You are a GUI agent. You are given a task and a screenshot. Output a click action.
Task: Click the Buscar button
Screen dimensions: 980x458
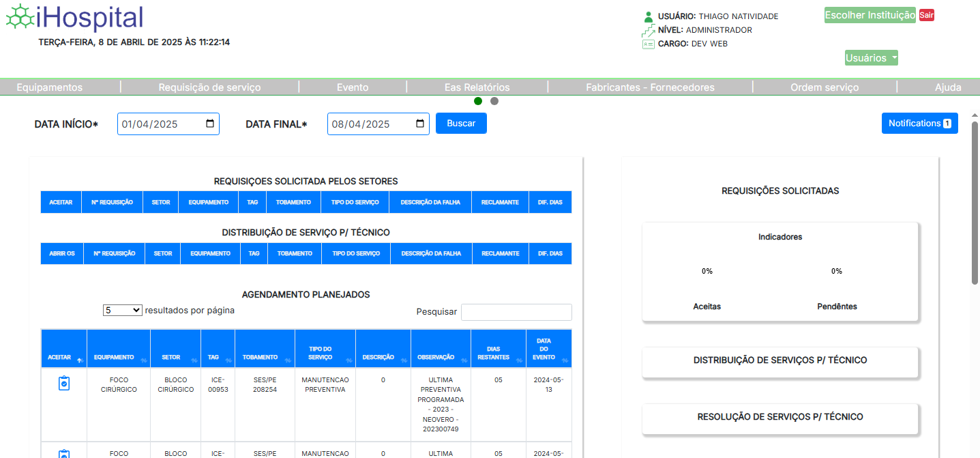pos(461,124)
